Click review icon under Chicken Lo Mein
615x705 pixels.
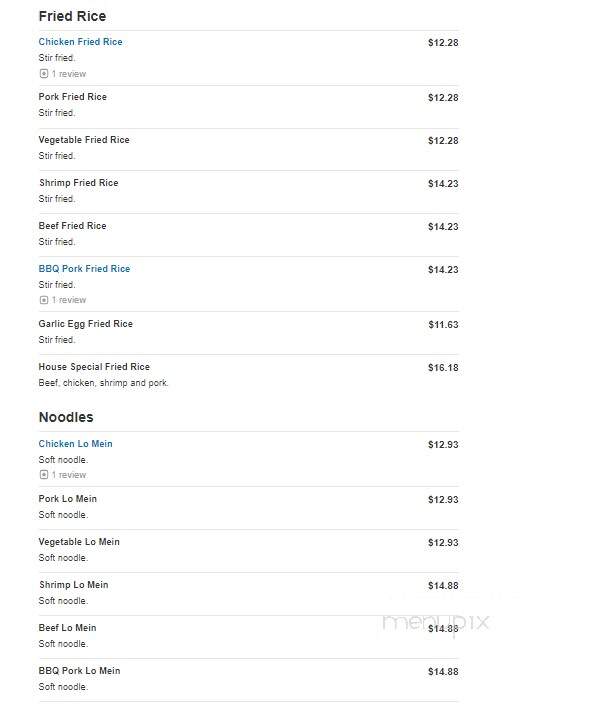tap(44, 475)
